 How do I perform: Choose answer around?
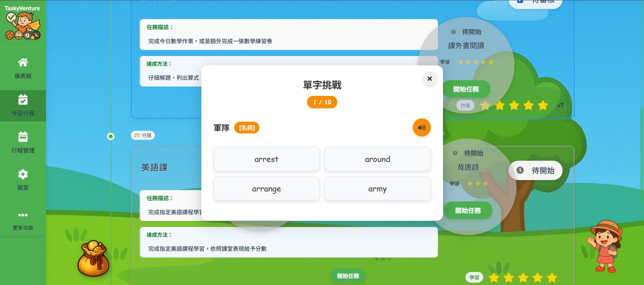click(378, 159)
